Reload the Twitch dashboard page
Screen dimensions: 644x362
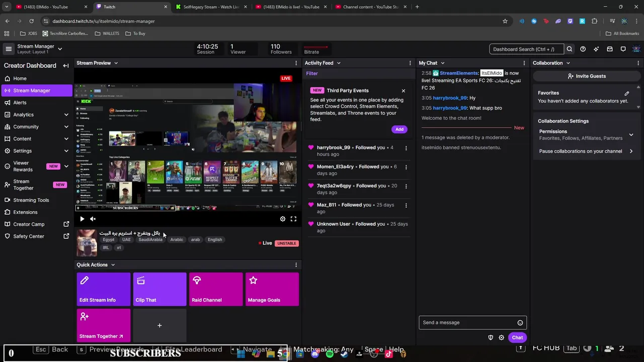(31, 21)
